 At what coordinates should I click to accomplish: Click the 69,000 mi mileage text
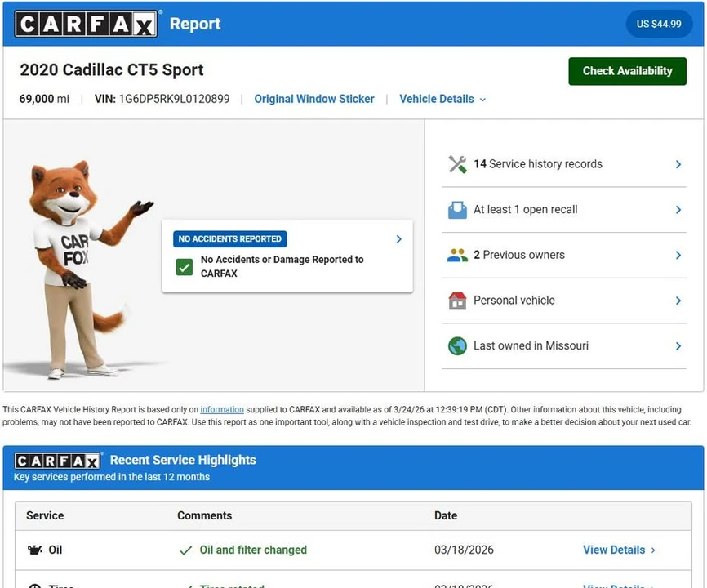(x=44, y=99)
